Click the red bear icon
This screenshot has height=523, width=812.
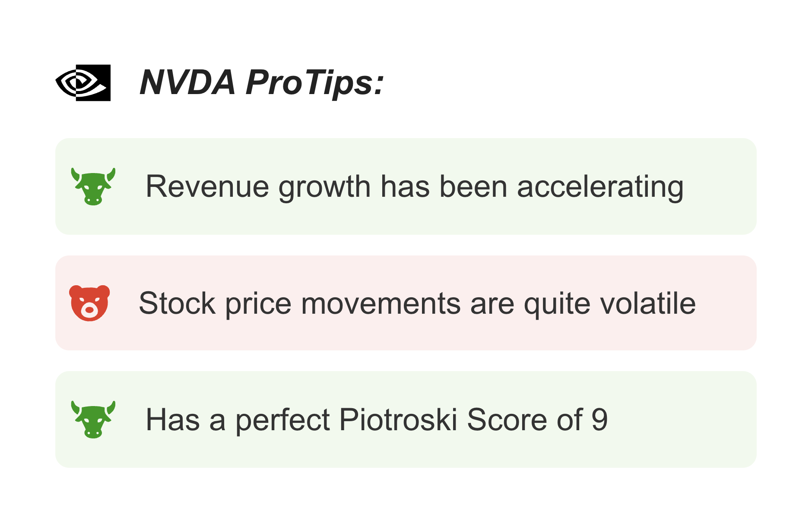tap(90, 303)
